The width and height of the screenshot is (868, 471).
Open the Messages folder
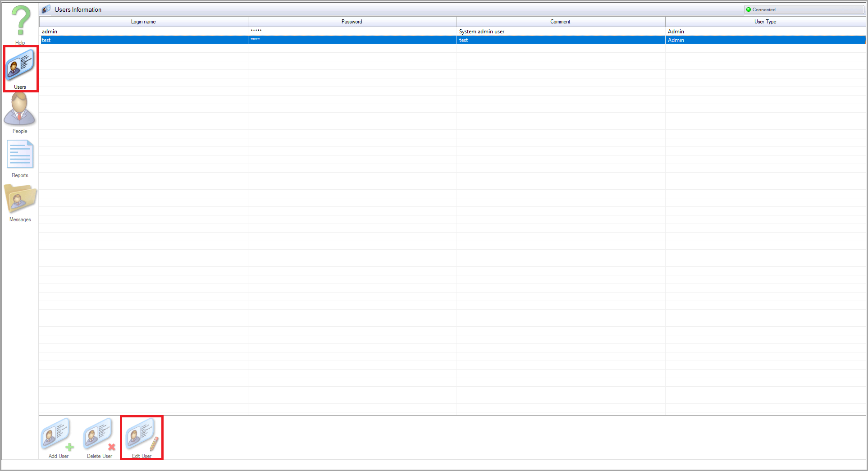pyautogui.click(x=20, y=202)
